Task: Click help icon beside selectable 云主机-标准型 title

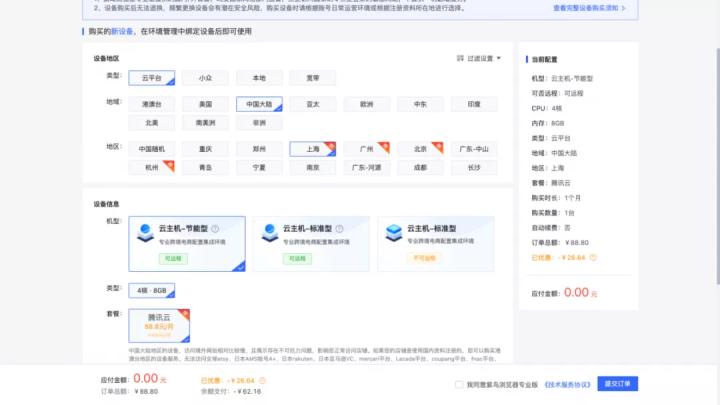Action: click(338, 229)
